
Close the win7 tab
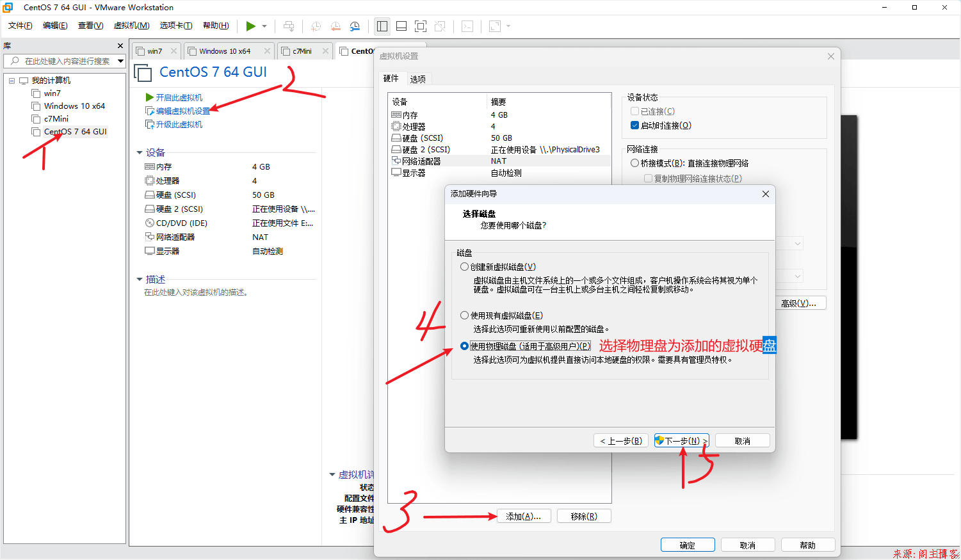click(174, 51)
